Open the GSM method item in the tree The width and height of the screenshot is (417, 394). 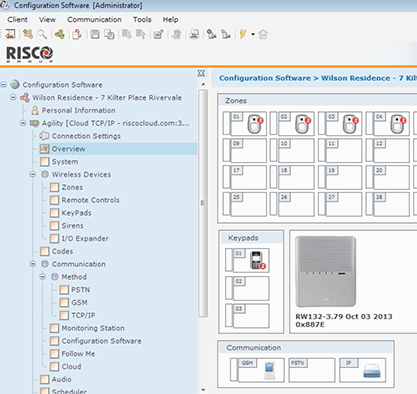(79, 302)
